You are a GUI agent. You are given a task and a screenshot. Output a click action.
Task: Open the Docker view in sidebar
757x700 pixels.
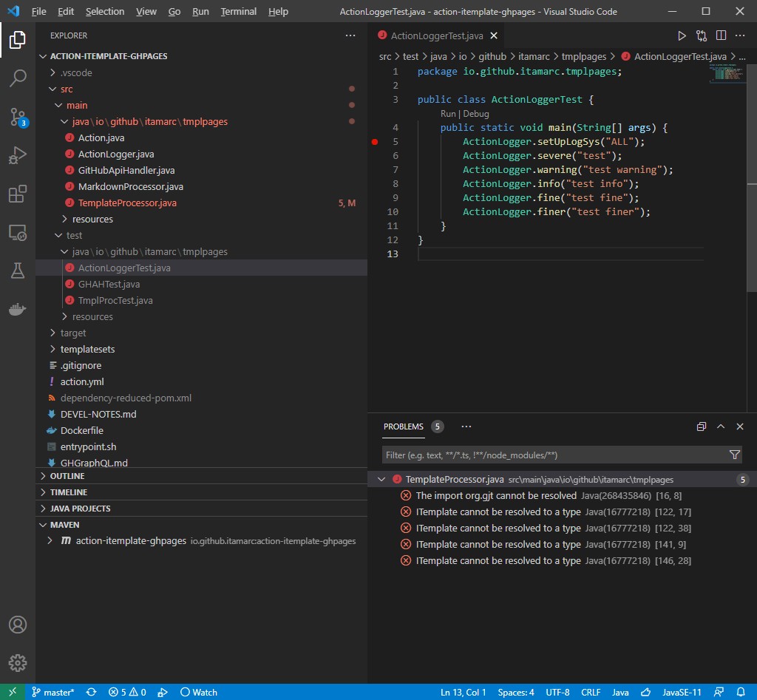[x=18, y=310]
